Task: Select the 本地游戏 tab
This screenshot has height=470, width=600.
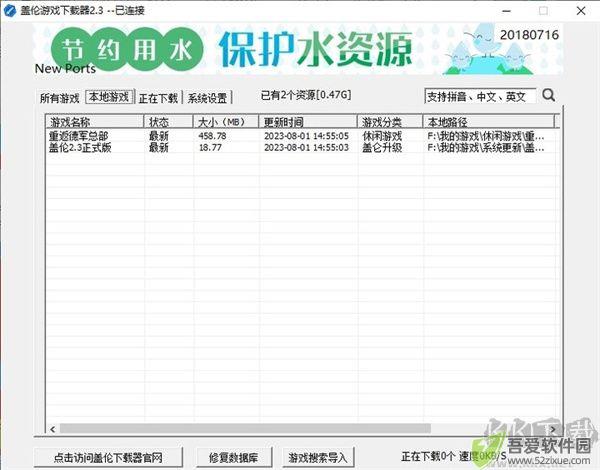Action: pos(109,97)
